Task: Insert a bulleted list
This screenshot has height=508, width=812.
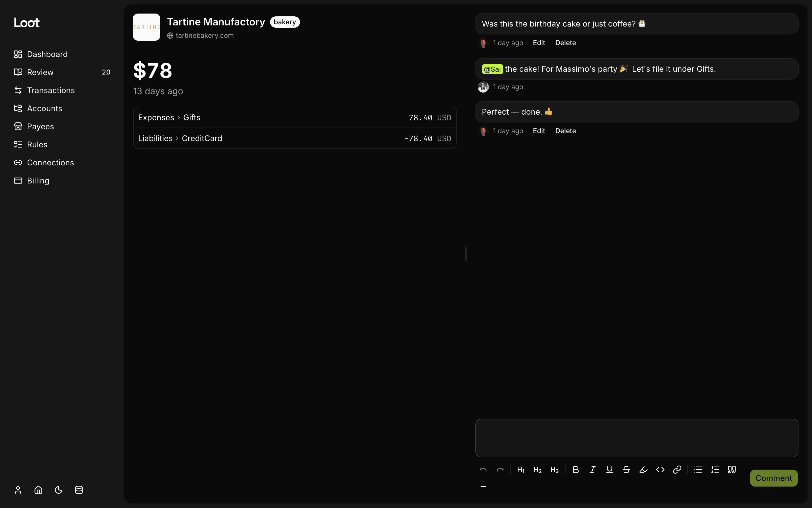Action: [698, 470]
